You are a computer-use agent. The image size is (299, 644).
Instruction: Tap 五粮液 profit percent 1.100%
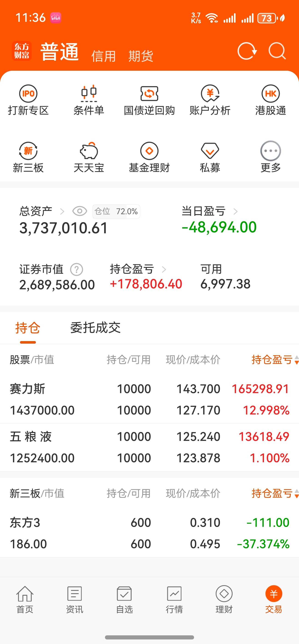pos(269,458)
